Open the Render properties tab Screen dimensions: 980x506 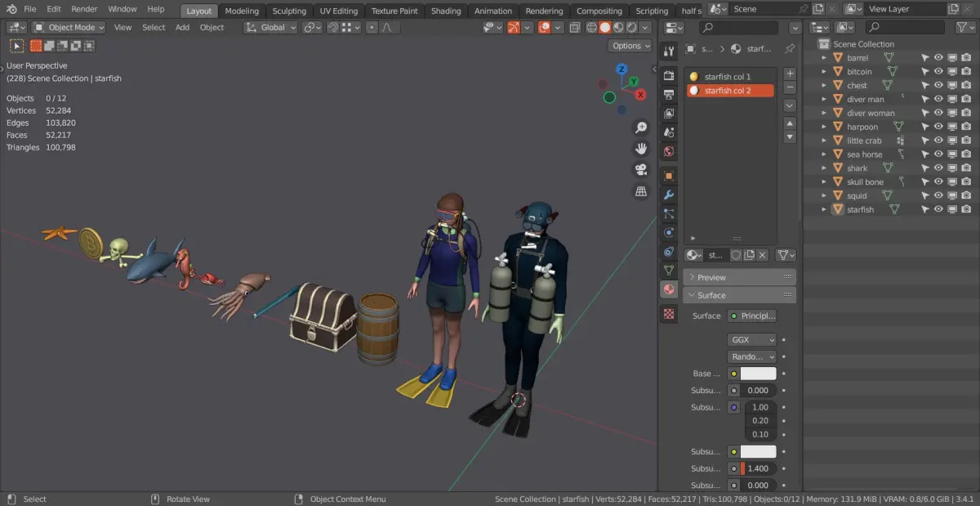pos(669,75)
